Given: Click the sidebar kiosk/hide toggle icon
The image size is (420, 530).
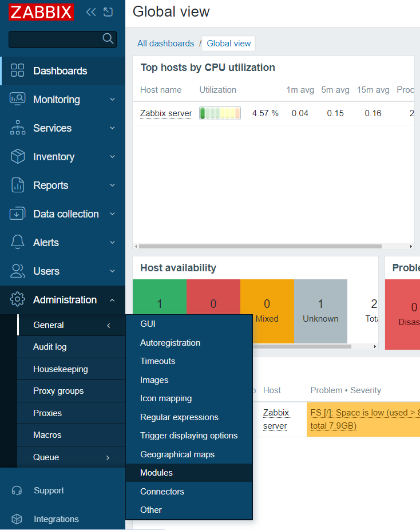Looking at the screenshot, I should pos(108,12).
